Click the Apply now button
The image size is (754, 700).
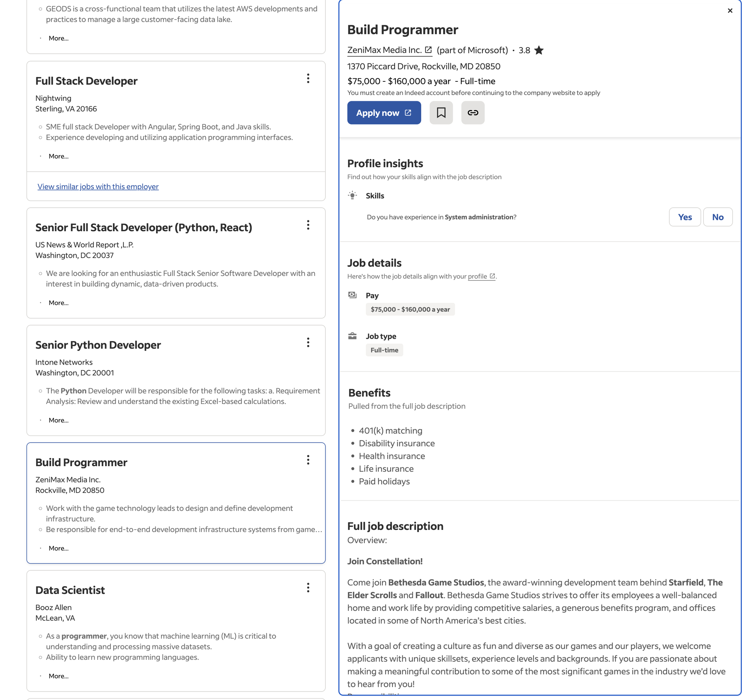coord(384,113)
